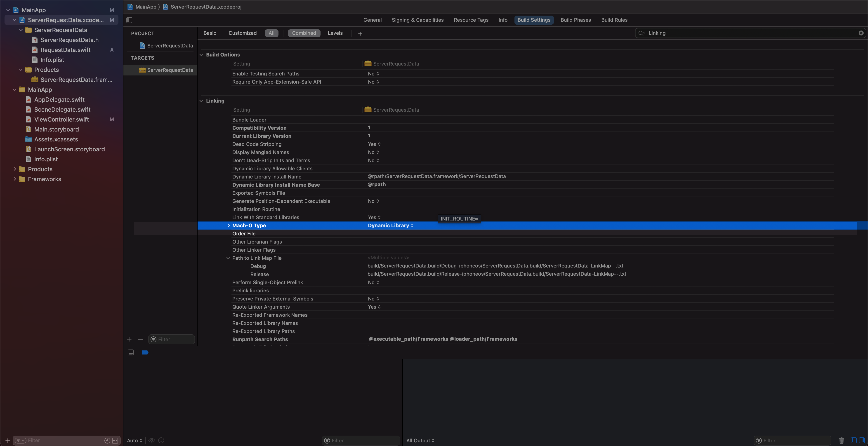Toggle the project and targets list sidebar

(x=129, y=20)
